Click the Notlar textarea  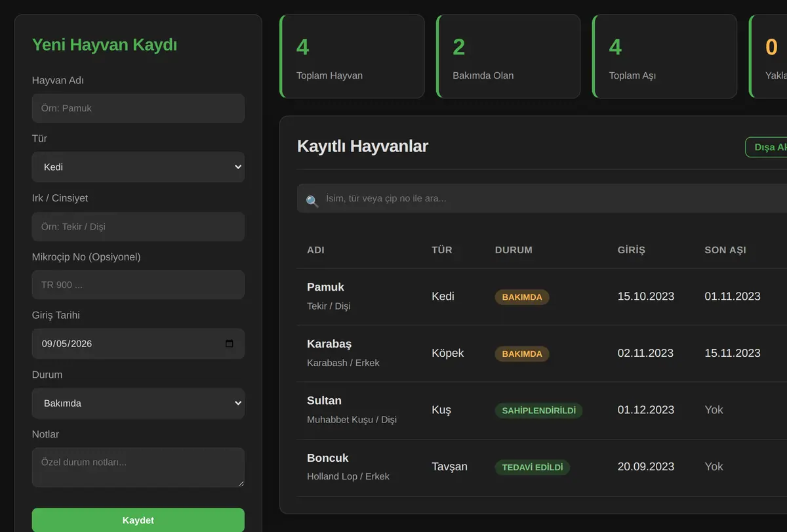point(138,467)
